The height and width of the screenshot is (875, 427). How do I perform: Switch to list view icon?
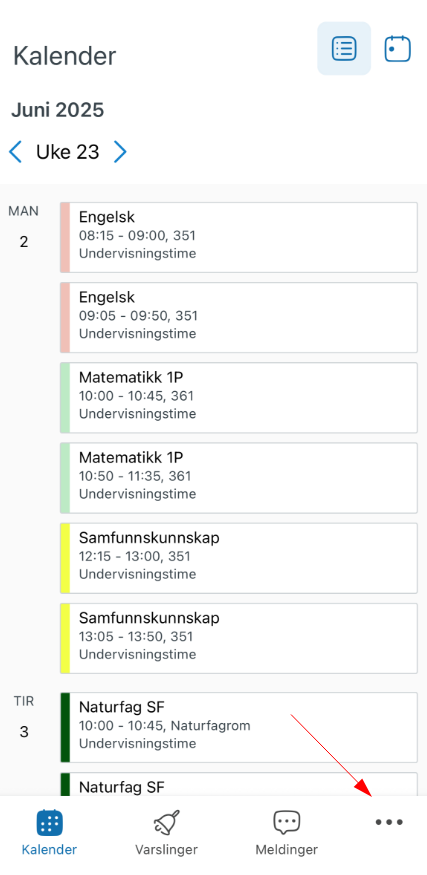(344, 49)
